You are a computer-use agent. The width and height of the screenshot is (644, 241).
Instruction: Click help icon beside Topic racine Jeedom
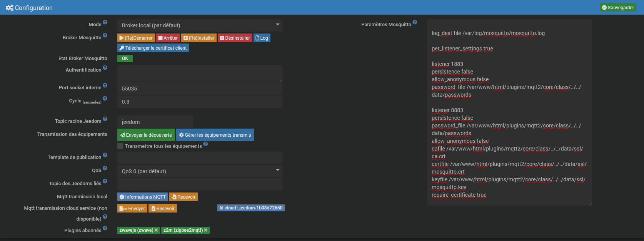pos(105,119)
